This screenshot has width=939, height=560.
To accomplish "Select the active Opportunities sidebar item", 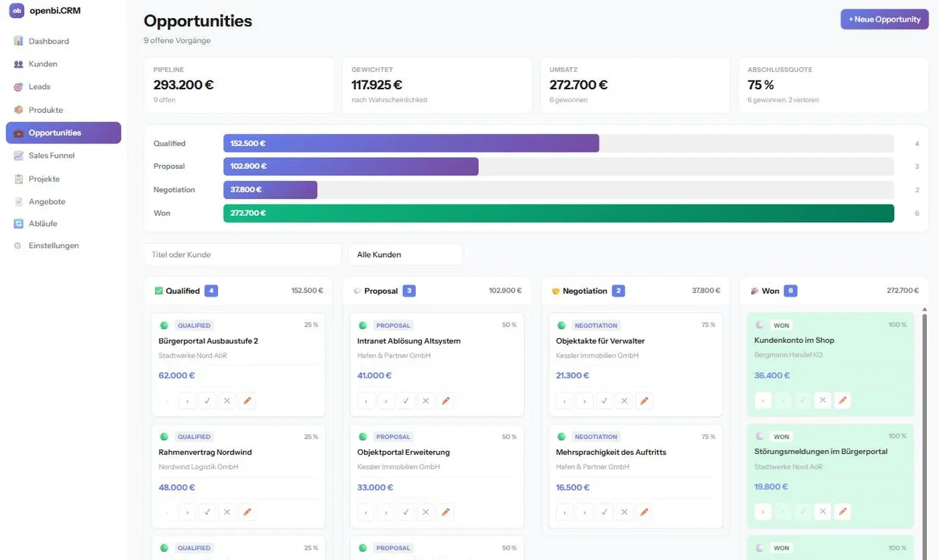I will [x=63, y=133].
